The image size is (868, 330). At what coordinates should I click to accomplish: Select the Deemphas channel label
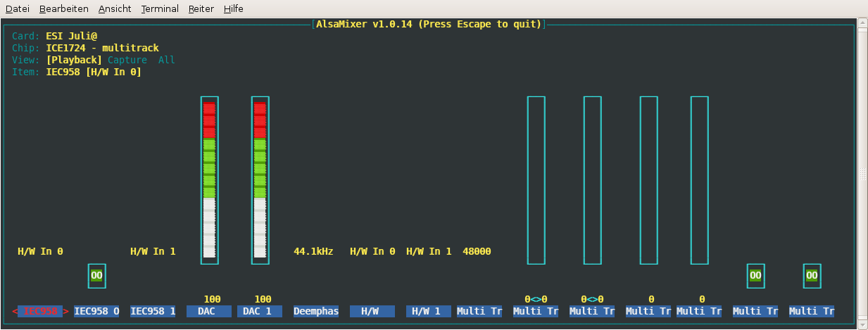316,311
